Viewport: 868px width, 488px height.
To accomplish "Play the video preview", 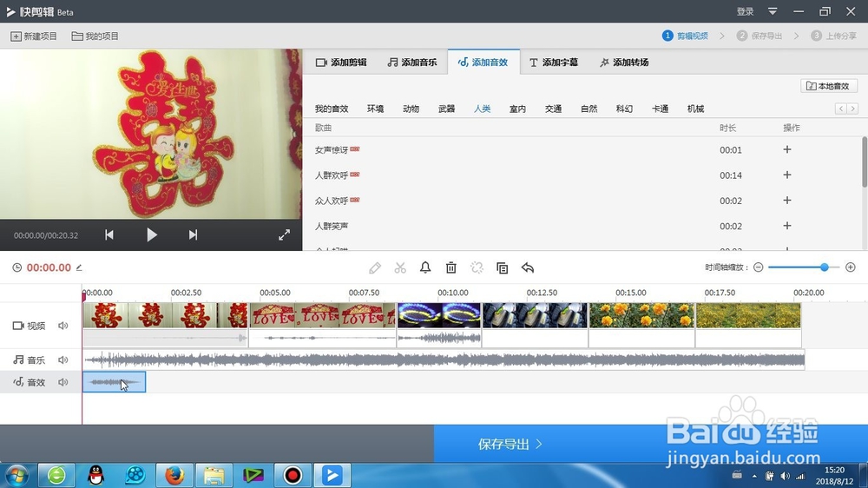I will point(151,234).
